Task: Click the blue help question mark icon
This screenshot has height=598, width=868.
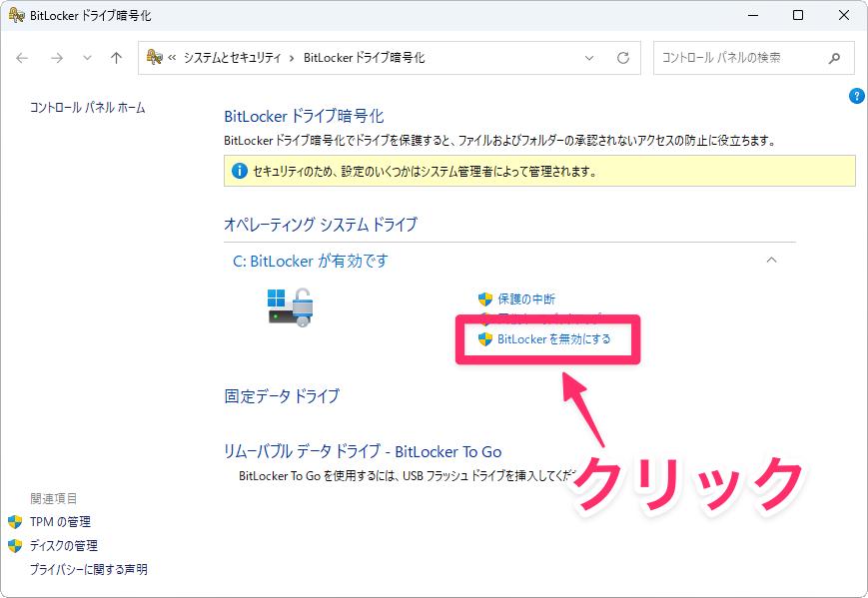Action: click(x=856, y=96)
